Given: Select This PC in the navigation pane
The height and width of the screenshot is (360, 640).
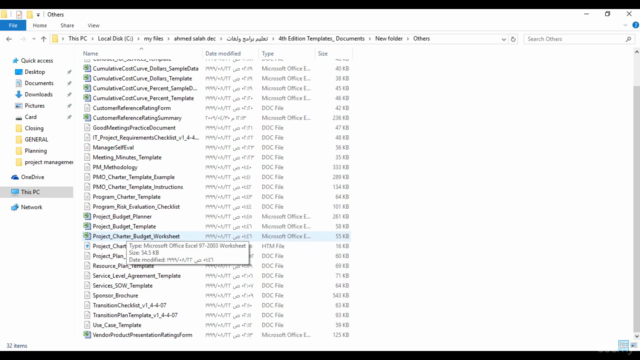Looking at the screenshot, I should 30,192.
